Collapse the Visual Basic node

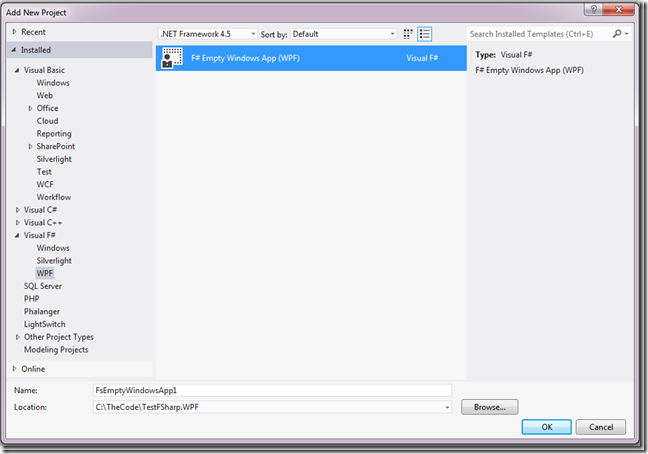pyautogui.click(x=17, y=70)
